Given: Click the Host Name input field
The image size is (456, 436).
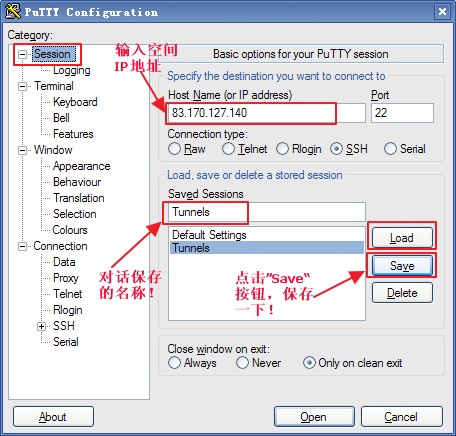Looking at the screenshot, I should (x=267, y=113).
